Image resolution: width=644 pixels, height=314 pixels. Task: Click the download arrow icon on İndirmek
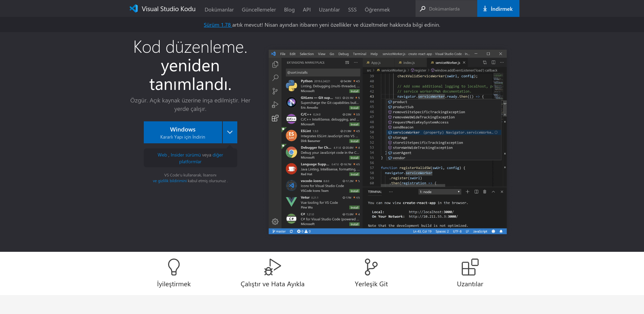(x=485, y=9)
